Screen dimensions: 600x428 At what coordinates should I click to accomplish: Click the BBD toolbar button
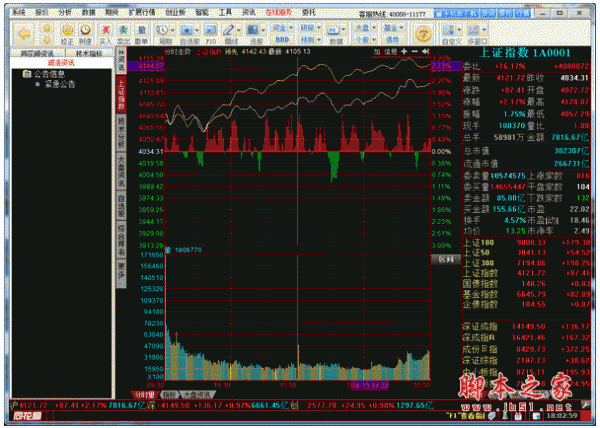point(282,39)
